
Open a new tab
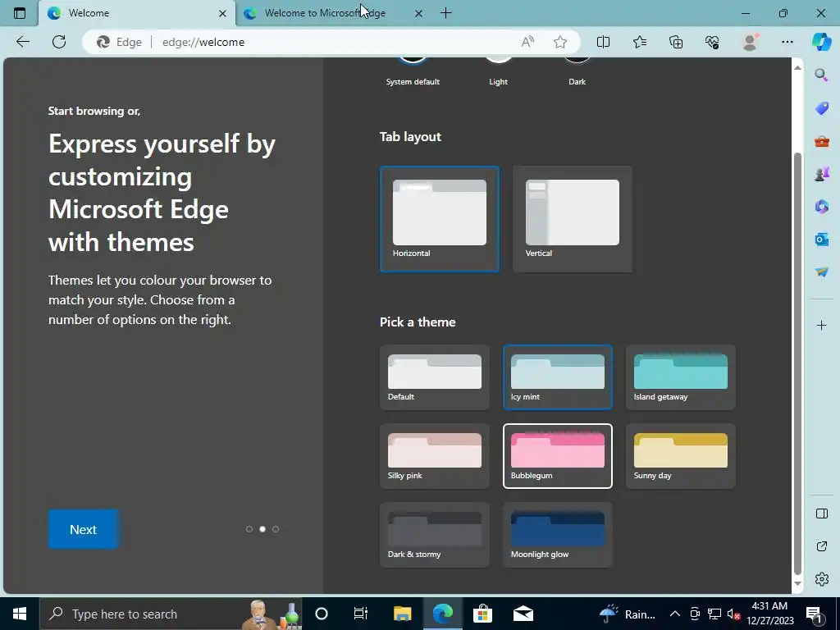point(445,13)
